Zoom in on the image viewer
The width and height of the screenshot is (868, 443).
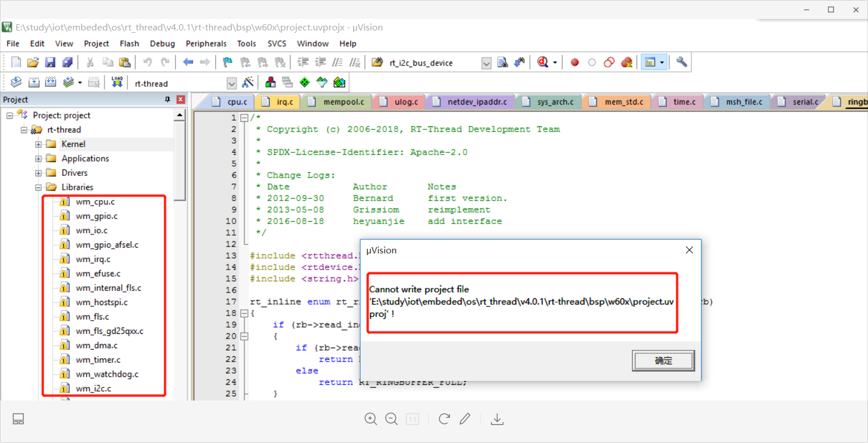click(x=371, y=419)
